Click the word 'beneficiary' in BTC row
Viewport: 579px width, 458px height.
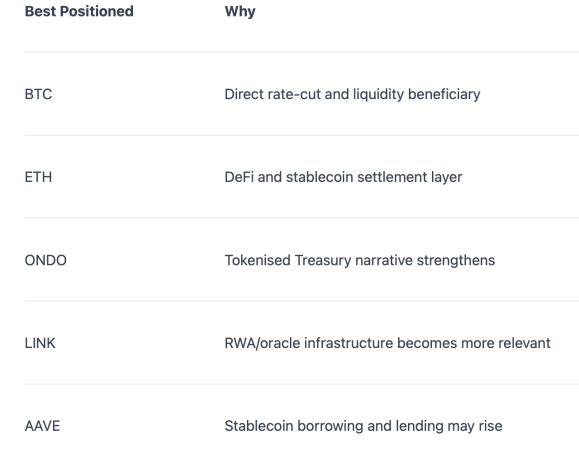pyautogui.click(x=445, y=94)
